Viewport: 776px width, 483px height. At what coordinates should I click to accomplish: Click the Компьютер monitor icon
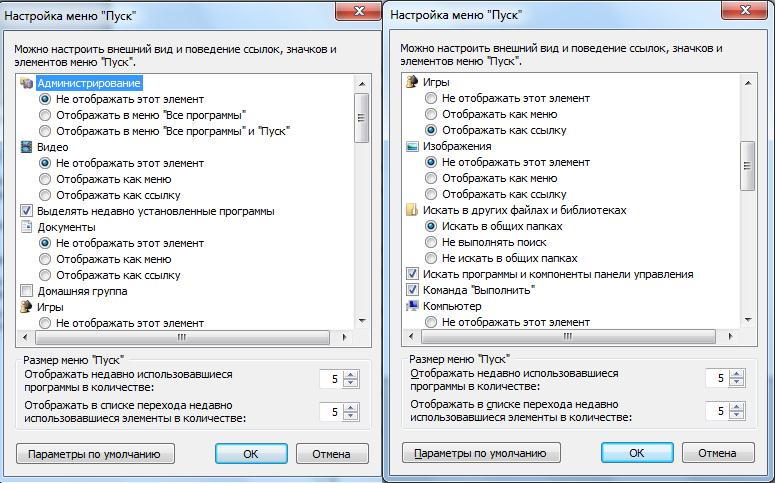[412, 306]
